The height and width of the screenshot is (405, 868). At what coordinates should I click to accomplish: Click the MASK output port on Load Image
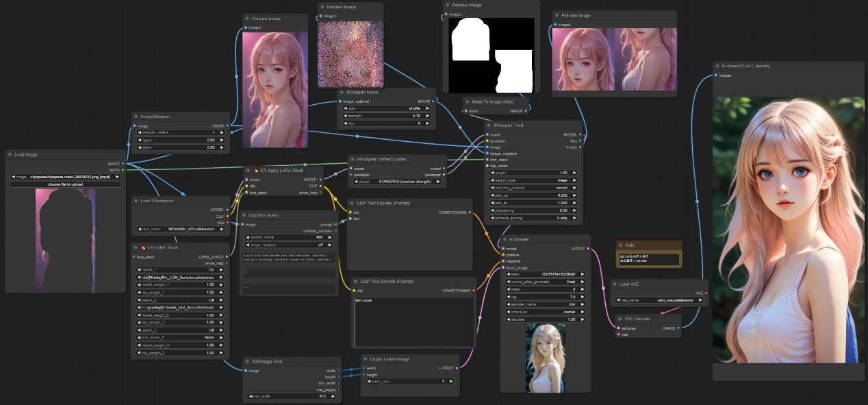(123, 169)
